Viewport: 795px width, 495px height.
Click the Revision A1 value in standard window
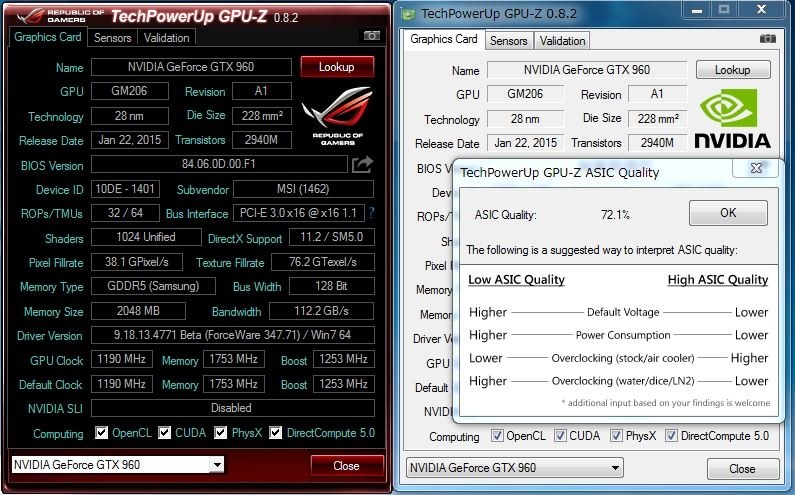tap(657, 94)
